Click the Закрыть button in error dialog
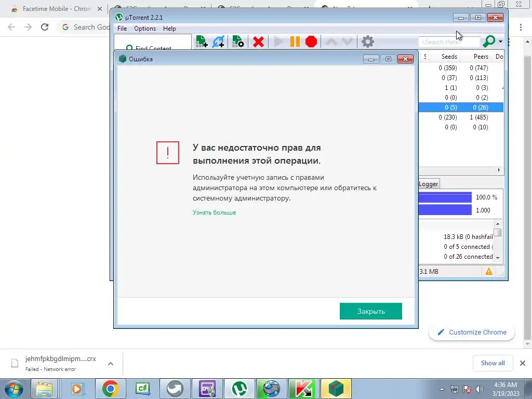 click(x=371, y=311)
